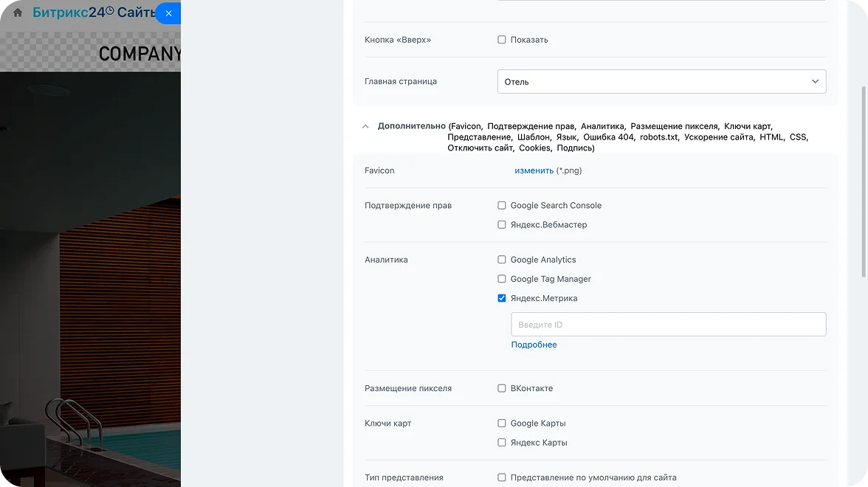Jump to Подтверждение прав in section list

click(x=531, y=126)
